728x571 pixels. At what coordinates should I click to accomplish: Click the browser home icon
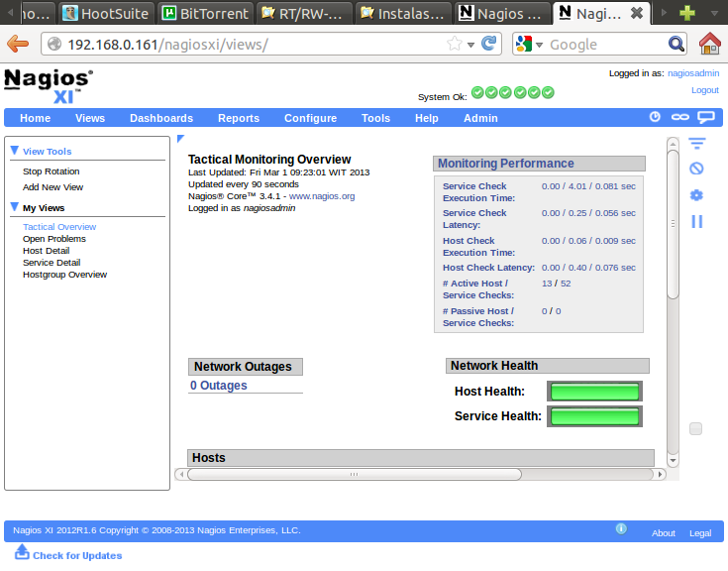click(x=709, y=44)
